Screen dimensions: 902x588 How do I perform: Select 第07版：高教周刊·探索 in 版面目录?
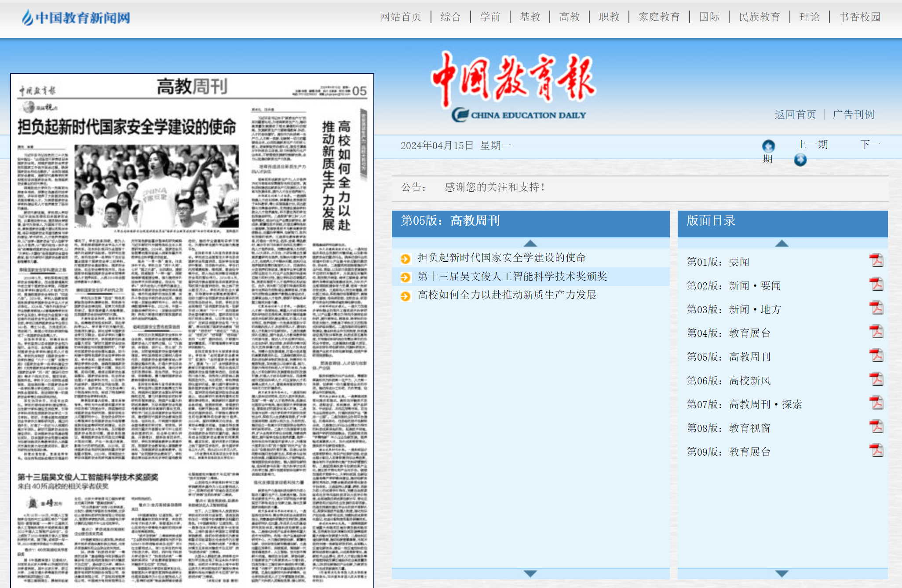[x=745, y=405]
